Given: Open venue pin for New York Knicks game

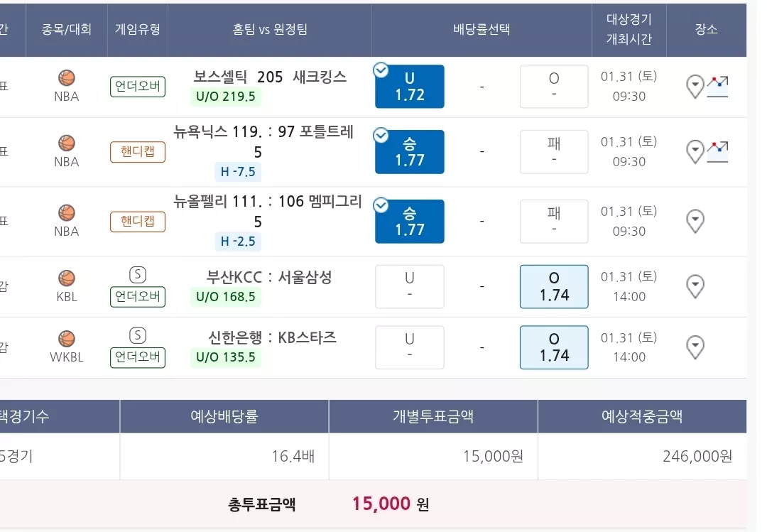Looking at the screenshot, I should 695,152.
